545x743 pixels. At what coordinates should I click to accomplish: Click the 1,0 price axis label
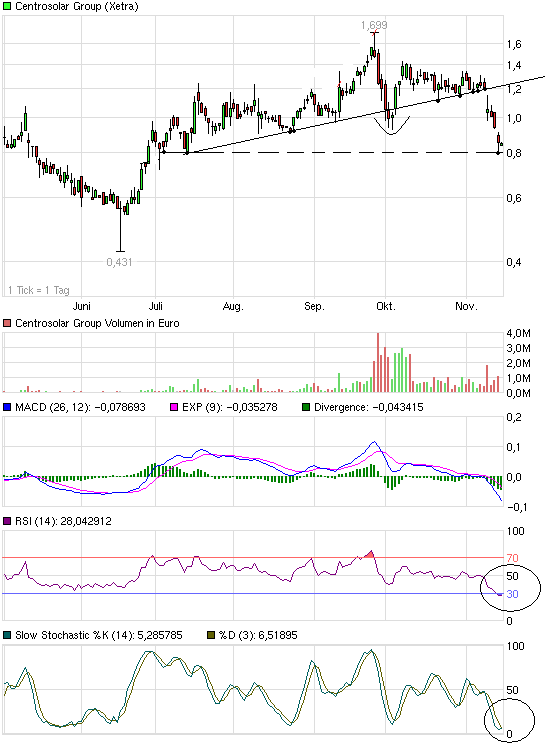pos(514,118)
